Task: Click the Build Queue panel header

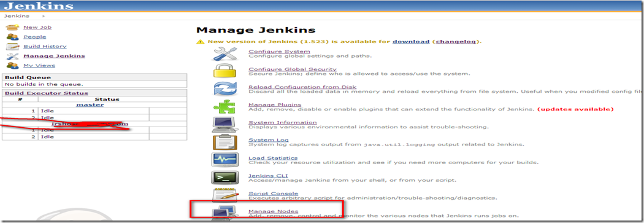Action: pos(94,77)
